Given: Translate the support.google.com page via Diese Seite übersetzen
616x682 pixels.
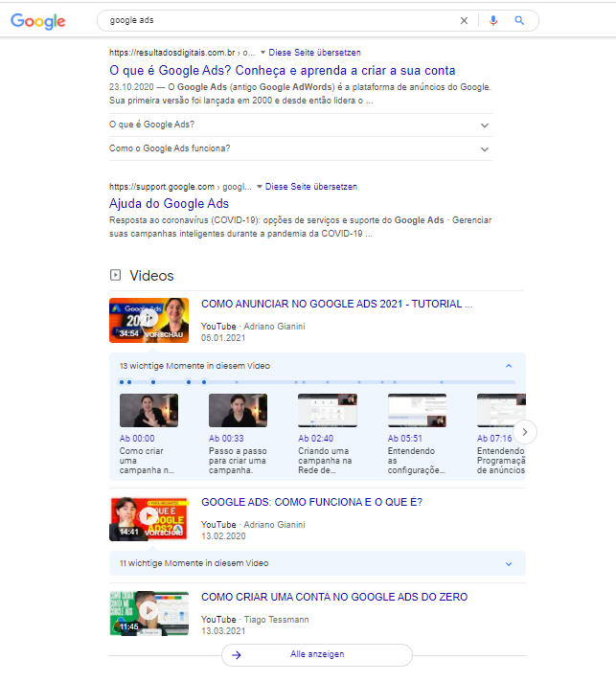Looking at the screenshot, I should pyautogui.click(x=311, y=187).
